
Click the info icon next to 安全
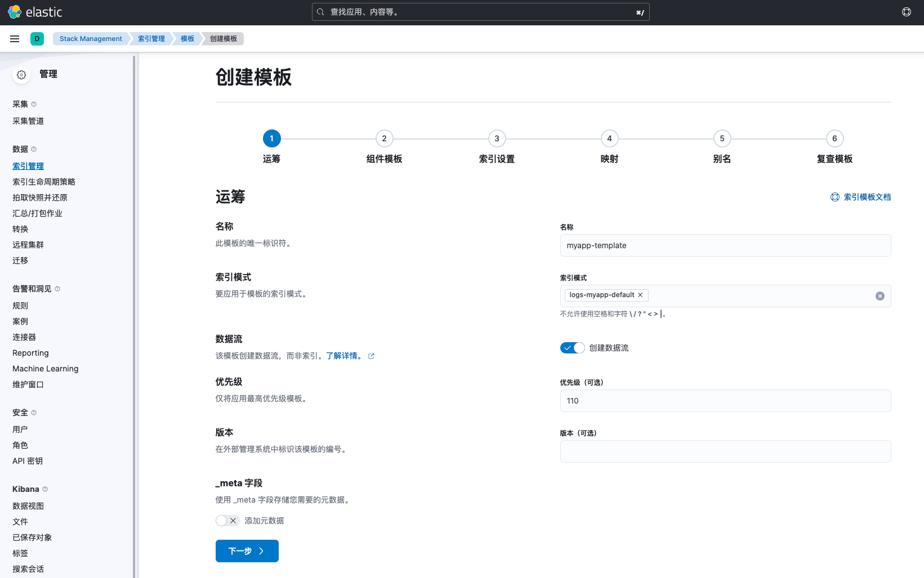point(34,413)
